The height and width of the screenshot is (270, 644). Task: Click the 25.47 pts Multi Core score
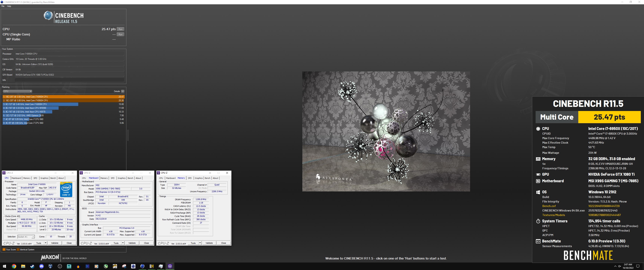click(609, 117)
